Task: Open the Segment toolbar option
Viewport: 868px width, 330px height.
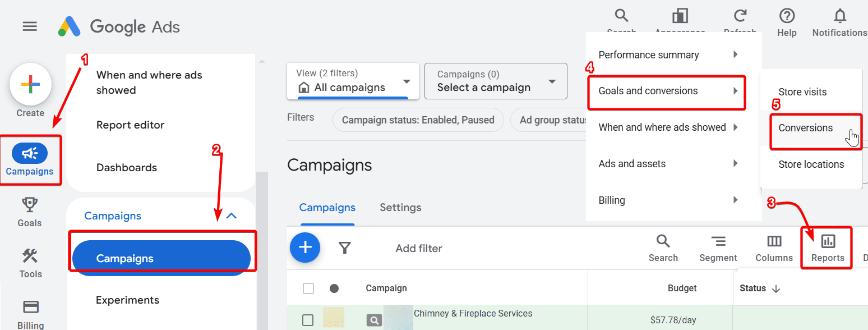Action: 718,248
